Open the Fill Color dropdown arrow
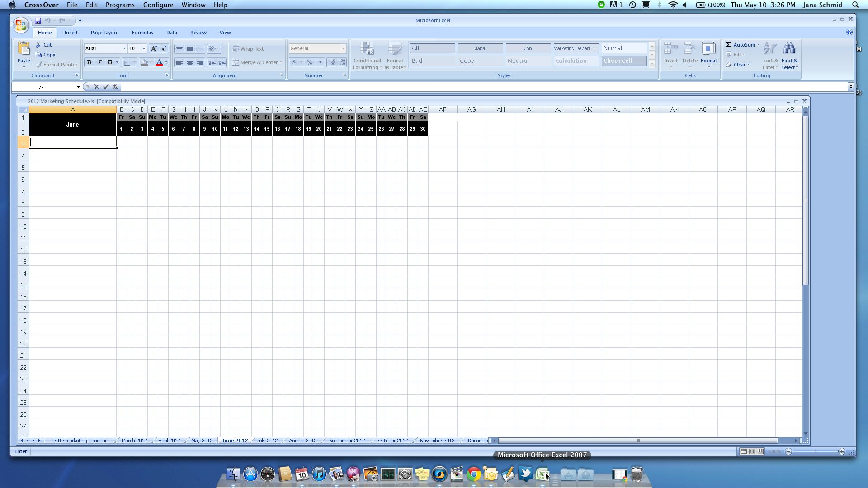868x488 pixels. pos(151,62)
